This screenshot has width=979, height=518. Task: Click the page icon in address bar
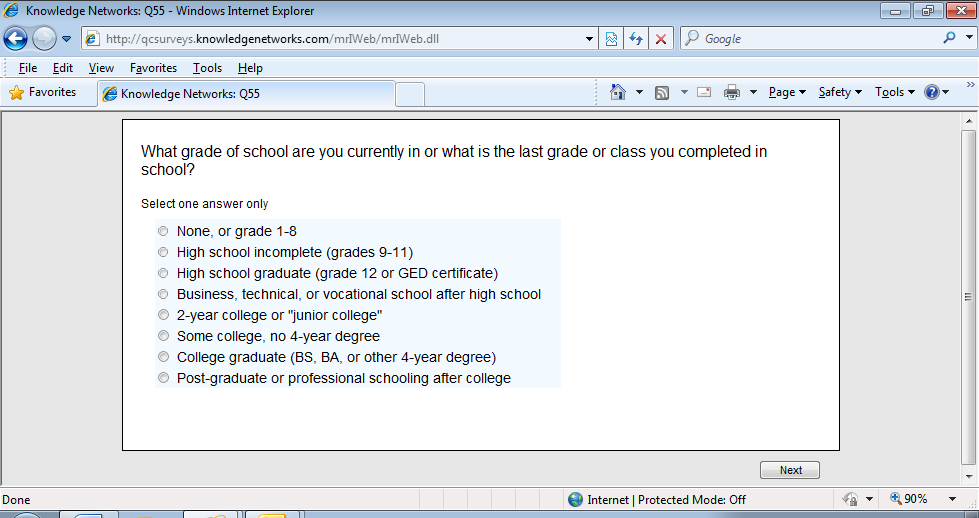pos(92,39)
